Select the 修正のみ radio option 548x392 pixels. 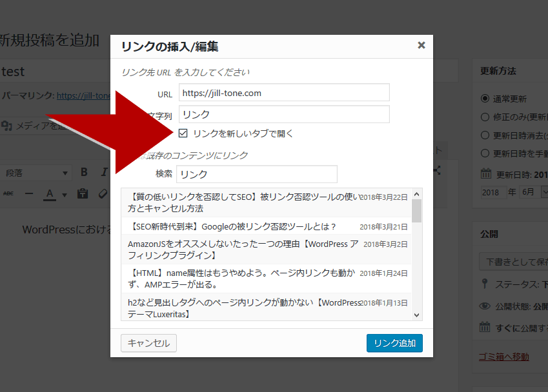pyautogui.click(x=485, y=117)
